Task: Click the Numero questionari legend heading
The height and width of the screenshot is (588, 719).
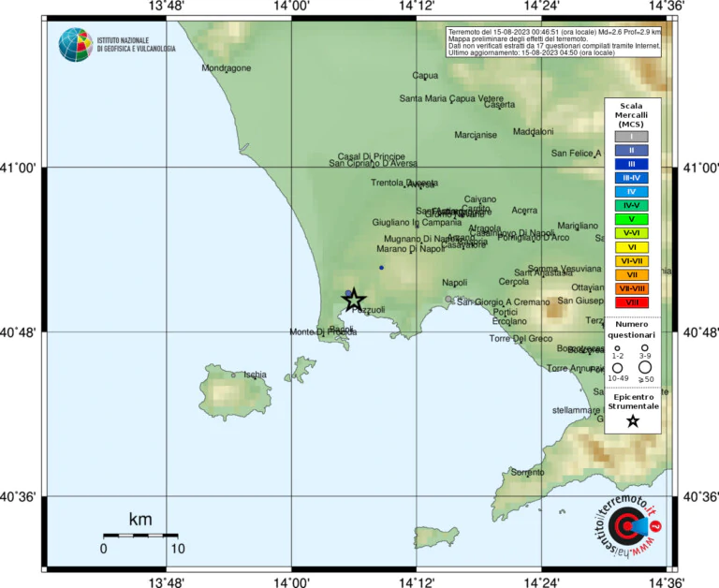Action: coord(631,330)
